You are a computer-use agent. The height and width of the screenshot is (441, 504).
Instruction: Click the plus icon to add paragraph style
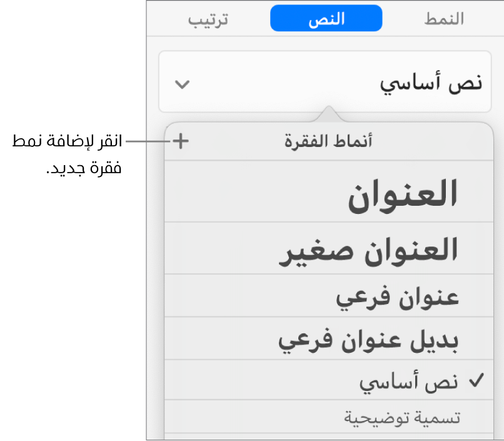coord(180,141)
